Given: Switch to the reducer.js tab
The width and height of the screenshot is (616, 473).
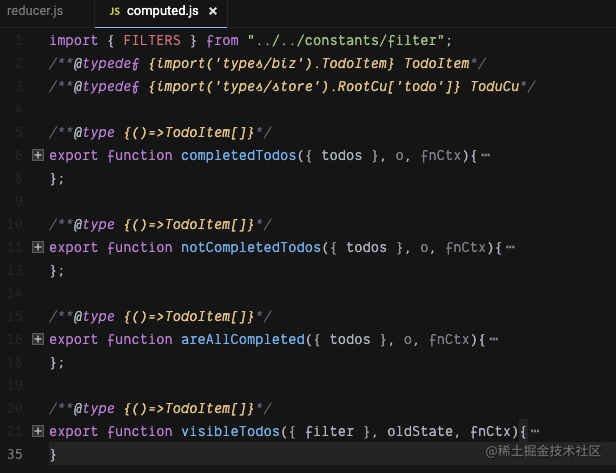Looking at the screenshot, I should pos(35,11).
